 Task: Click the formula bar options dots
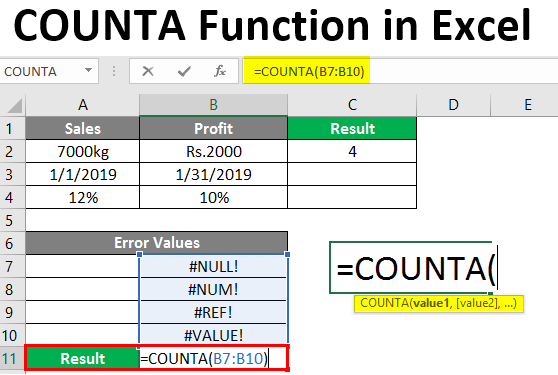(114, 71)
